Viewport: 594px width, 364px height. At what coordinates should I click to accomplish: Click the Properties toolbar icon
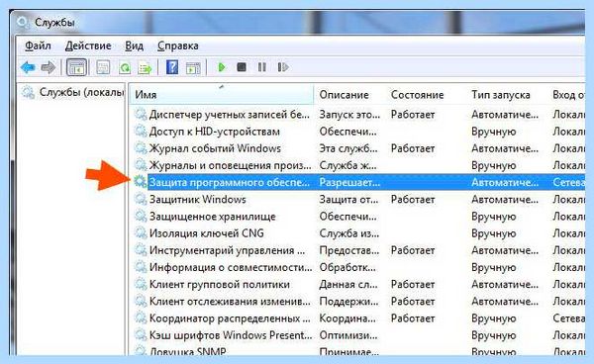coord(103,67)
